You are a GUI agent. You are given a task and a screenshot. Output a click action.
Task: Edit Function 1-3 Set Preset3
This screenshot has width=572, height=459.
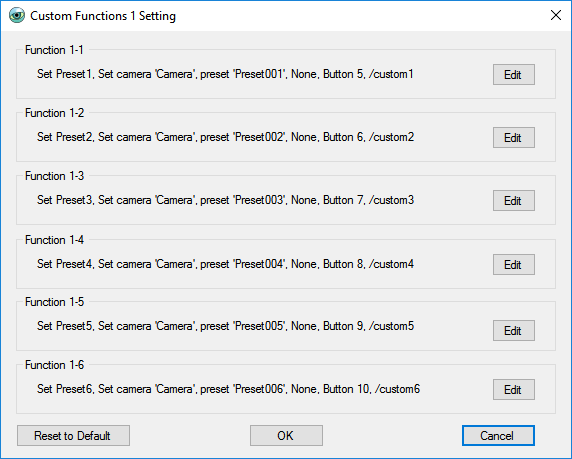(x=514, y=200)
